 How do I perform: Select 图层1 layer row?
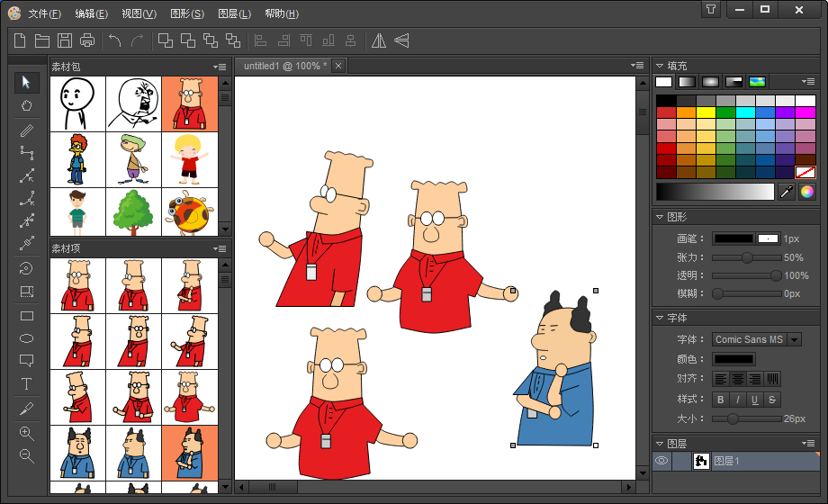point(735,461)
